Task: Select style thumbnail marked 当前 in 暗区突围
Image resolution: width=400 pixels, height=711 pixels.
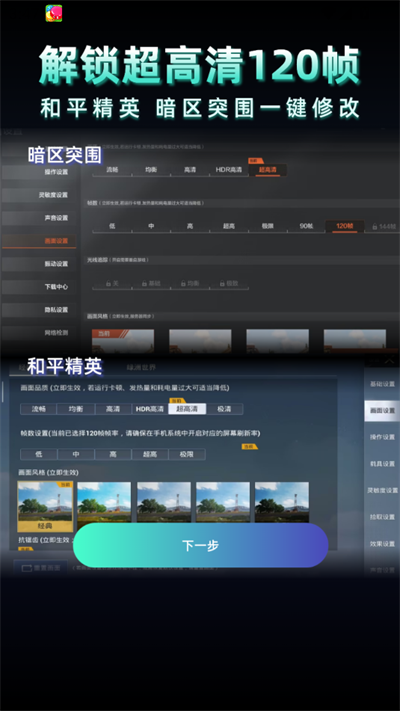Action: 123,341
